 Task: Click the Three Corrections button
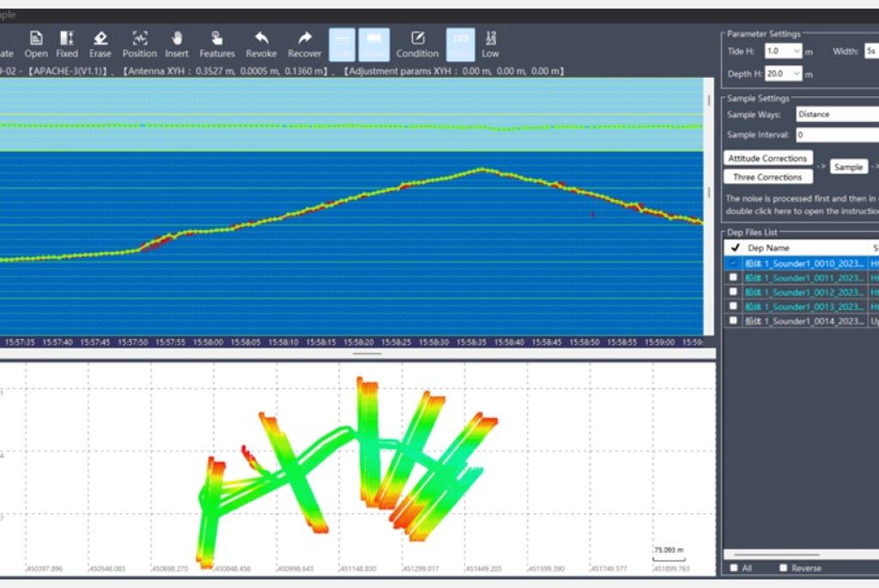[767, 177]
